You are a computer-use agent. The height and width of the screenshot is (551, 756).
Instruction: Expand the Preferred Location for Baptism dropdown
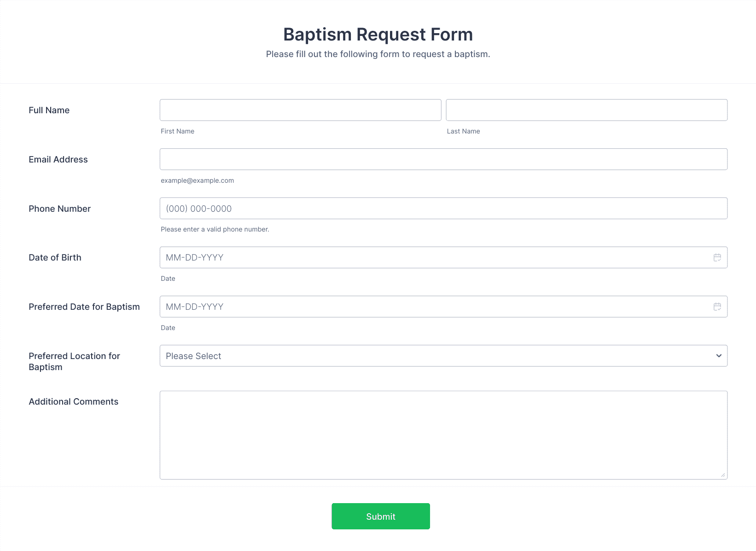tap(443, 356)
